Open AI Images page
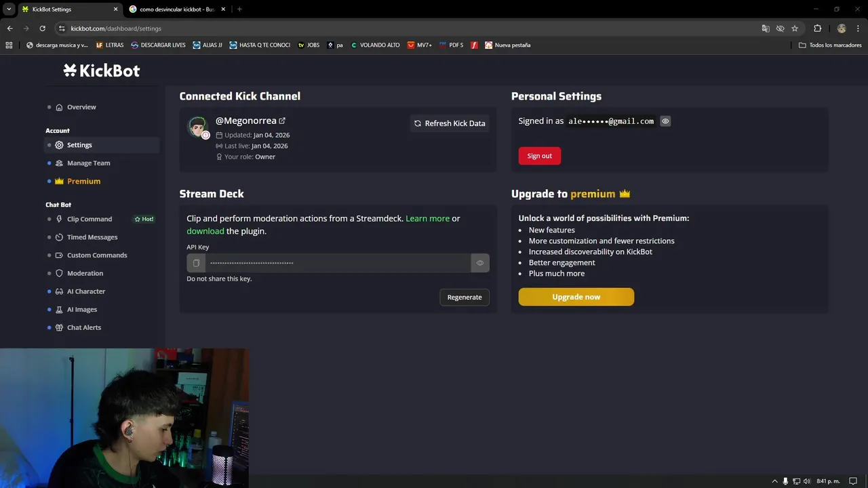Screen dimensions: 868x488 pyautogui.click(x=82, y=310)
